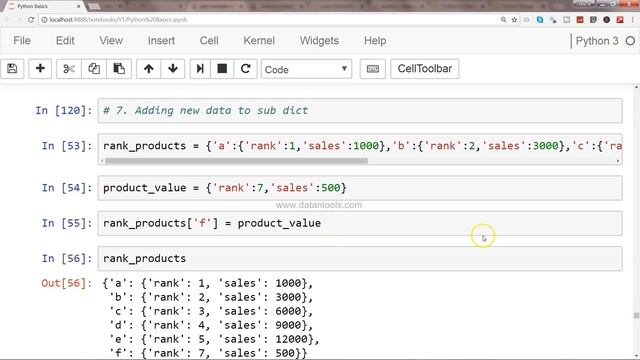Open the Edit menu
Screen dimensions: 640x360
tap(65, 41)
